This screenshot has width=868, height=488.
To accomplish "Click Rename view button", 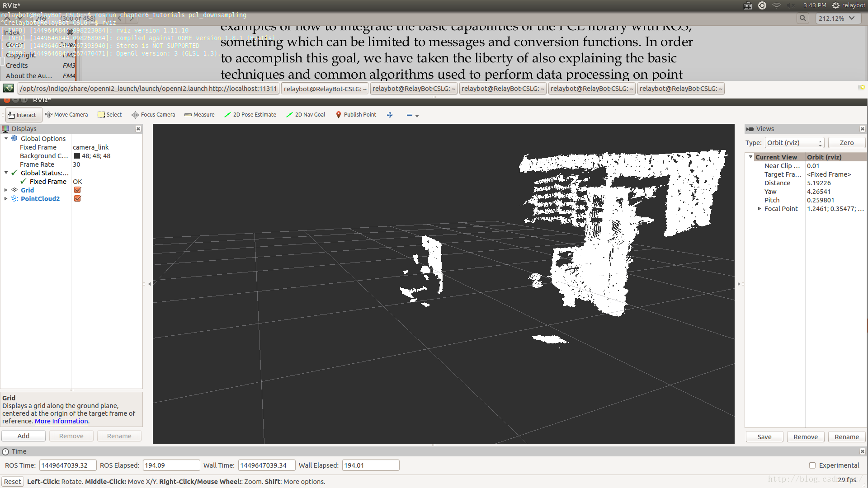I will (847, 437).
